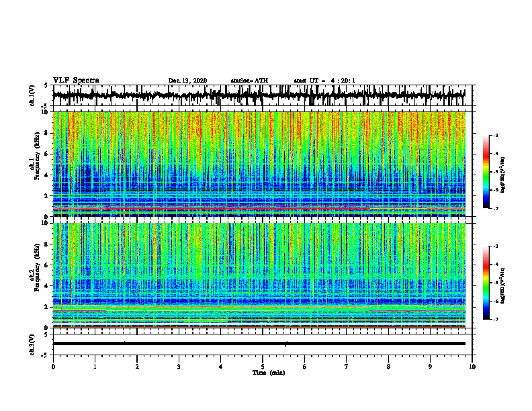532x411 pixels.
Task: Click time axis tick label "5"
Action: pos(263,367)
